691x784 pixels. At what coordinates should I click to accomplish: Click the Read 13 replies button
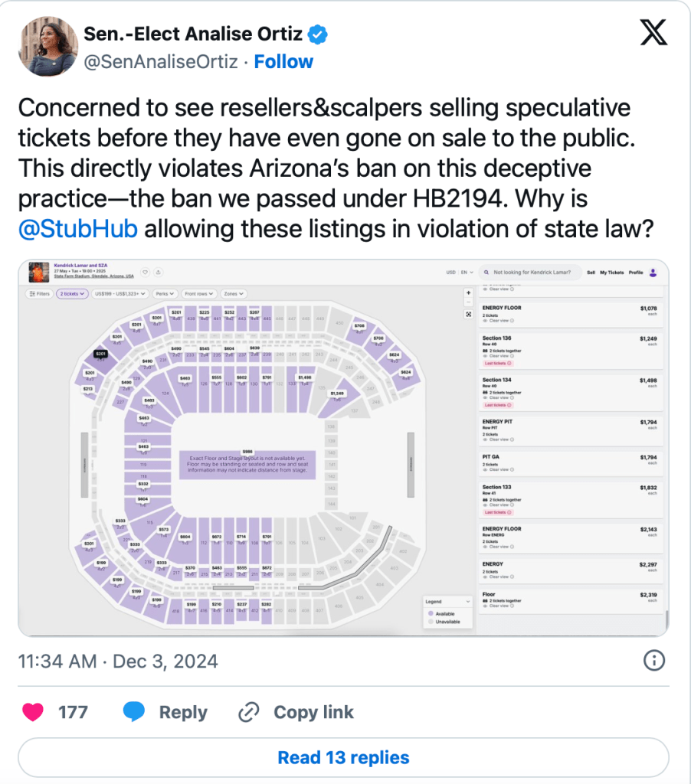coord(343,758)
